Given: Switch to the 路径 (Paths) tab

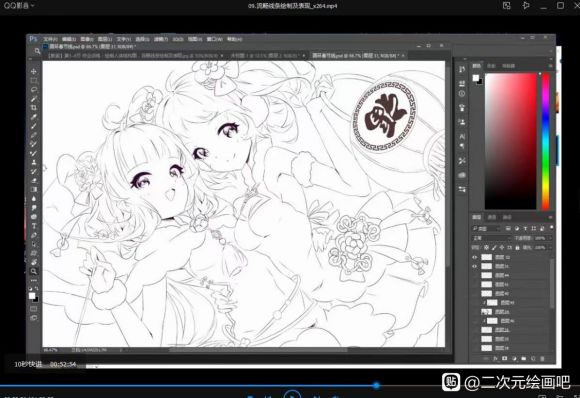Looking at the screenshot, I should coord(507,217).
